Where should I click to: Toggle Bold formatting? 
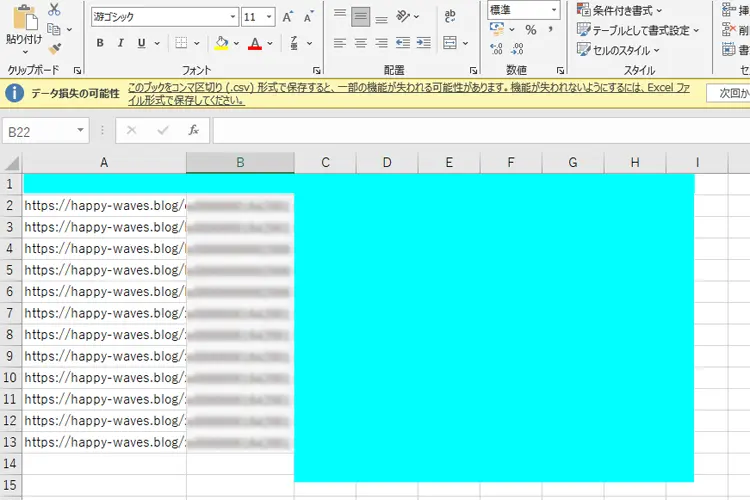pyautogui.click(x=100, y=43)
